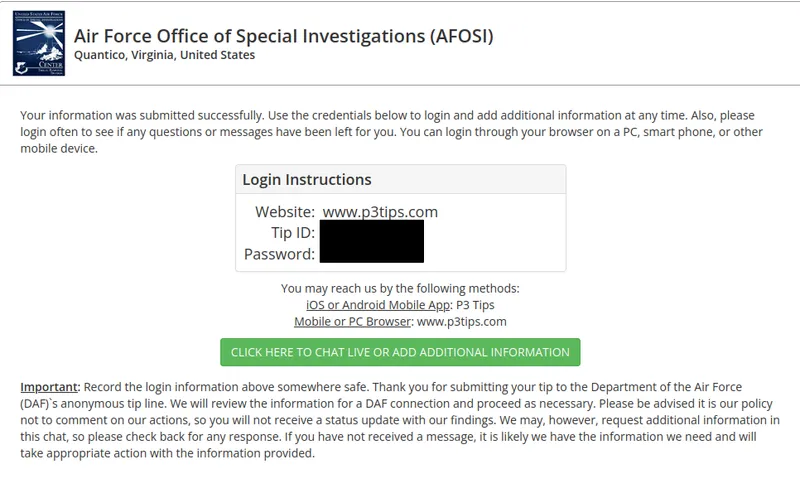800x480 pixels.
Task: Click the Website label in login box
Action: click(285, 212)
